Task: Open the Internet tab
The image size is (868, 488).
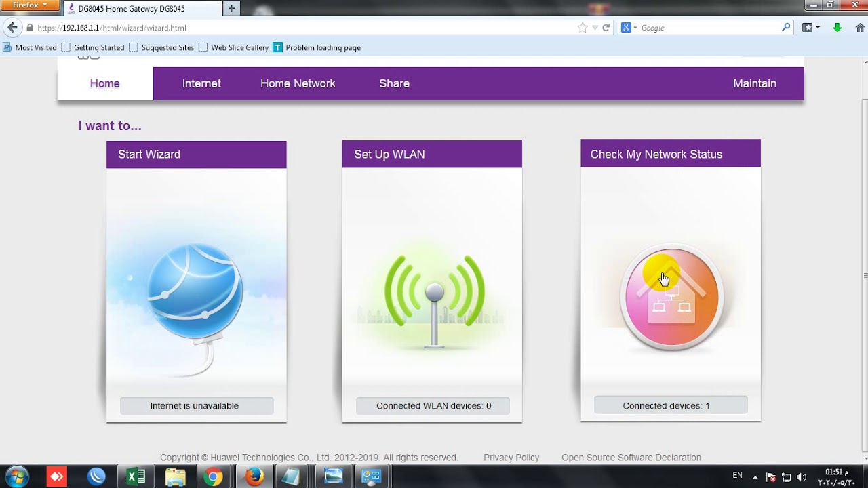Action: 201,83
